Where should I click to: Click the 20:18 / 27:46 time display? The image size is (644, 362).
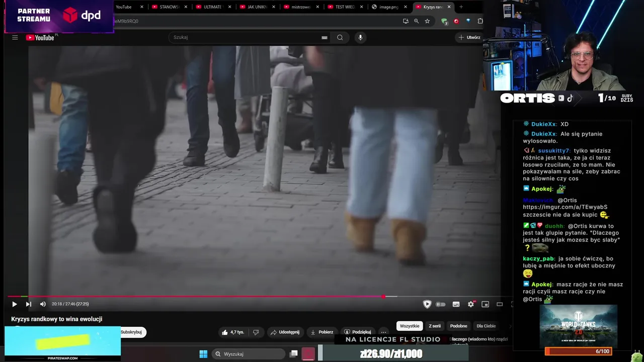[x=70, y=304]
